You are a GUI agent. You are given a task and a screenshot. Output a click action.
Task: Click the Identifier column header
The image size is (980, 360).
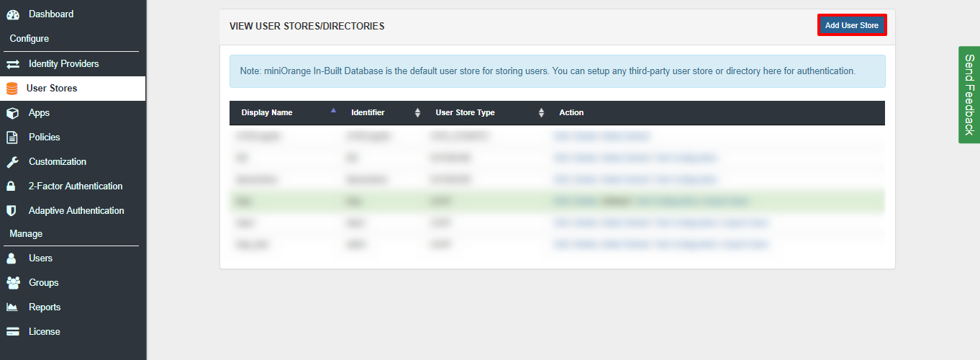(368, 112)
